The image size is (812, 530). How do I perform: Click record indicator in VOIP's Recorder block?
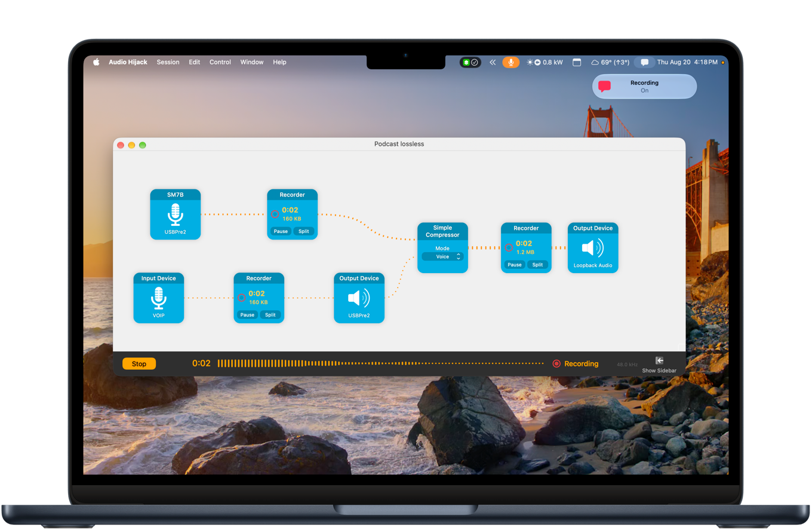point(242,298)
